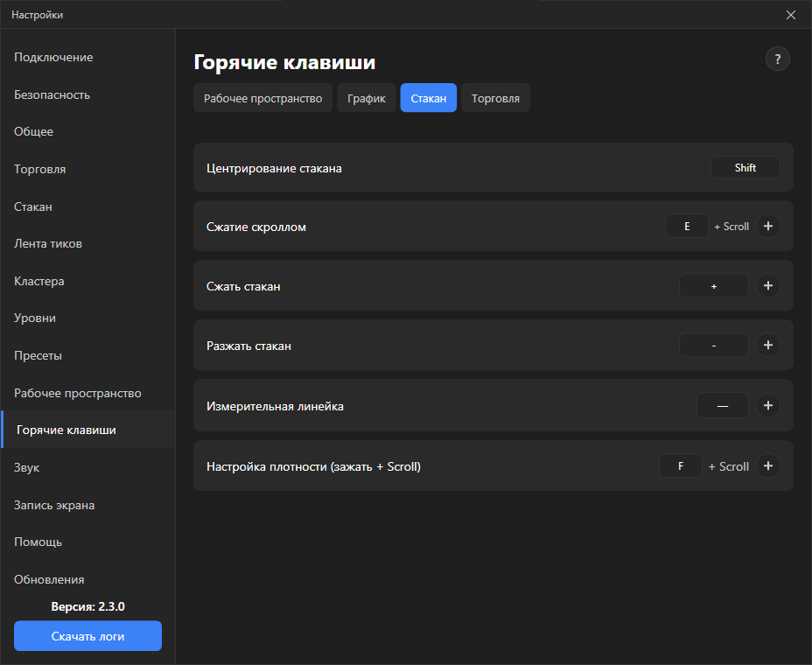
Task: Add hotkey for Сжатие скроллом with plus icon
Action: point(768,227)
